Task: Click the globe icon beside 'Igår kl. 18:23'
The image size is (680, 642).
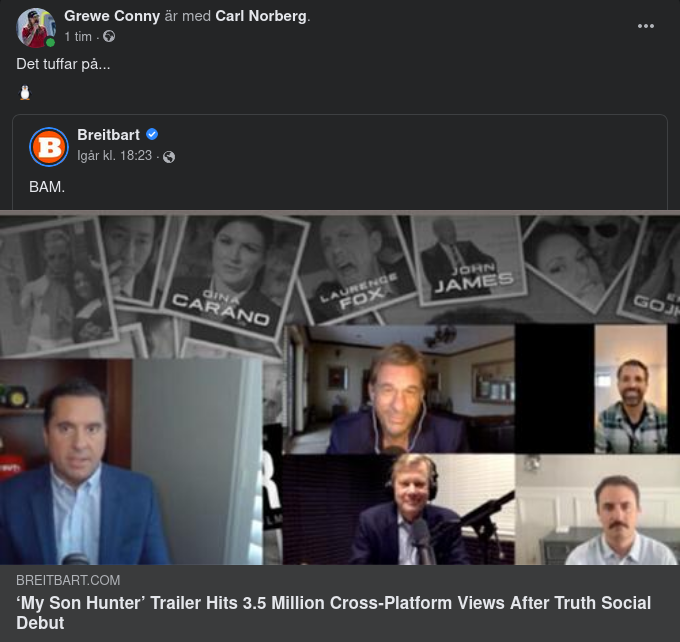Action: [169, 157]
